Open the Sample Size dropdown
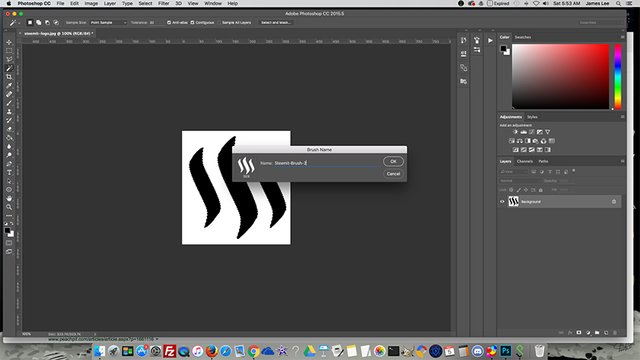This screenshot has width=640, height=360. (108, 22)
